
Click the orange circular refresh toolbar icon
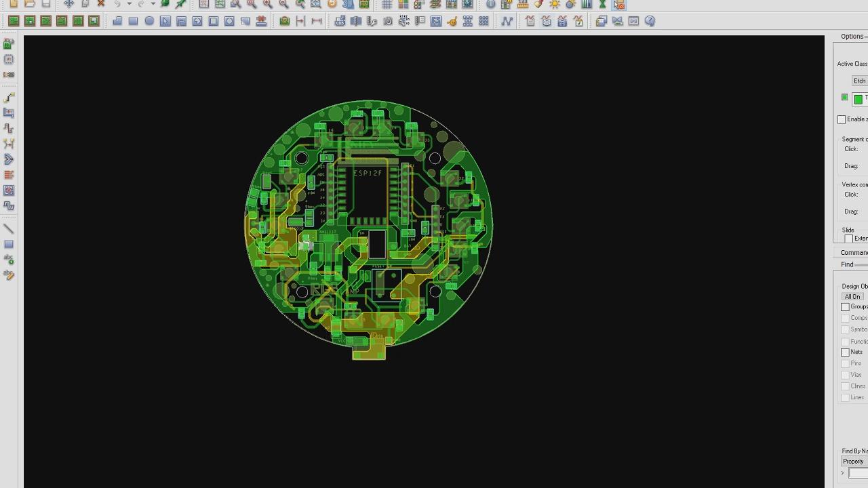coord(332,3)
